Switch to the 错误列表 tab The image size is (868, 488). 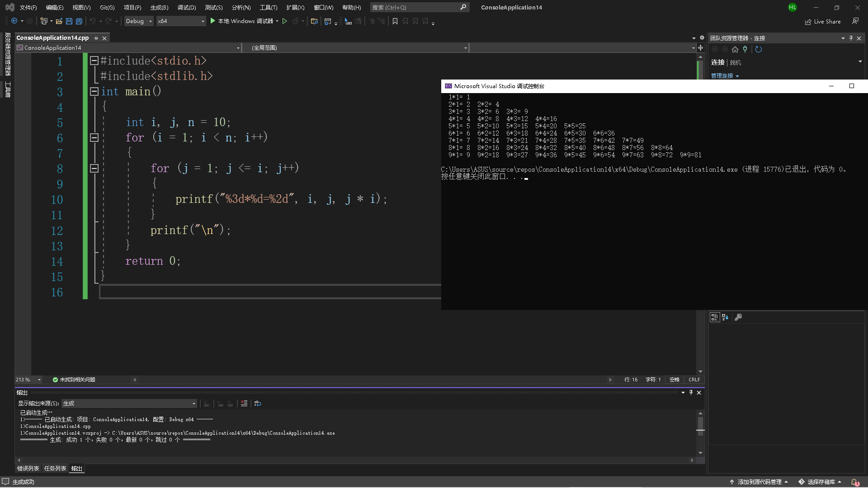point(28,469)
